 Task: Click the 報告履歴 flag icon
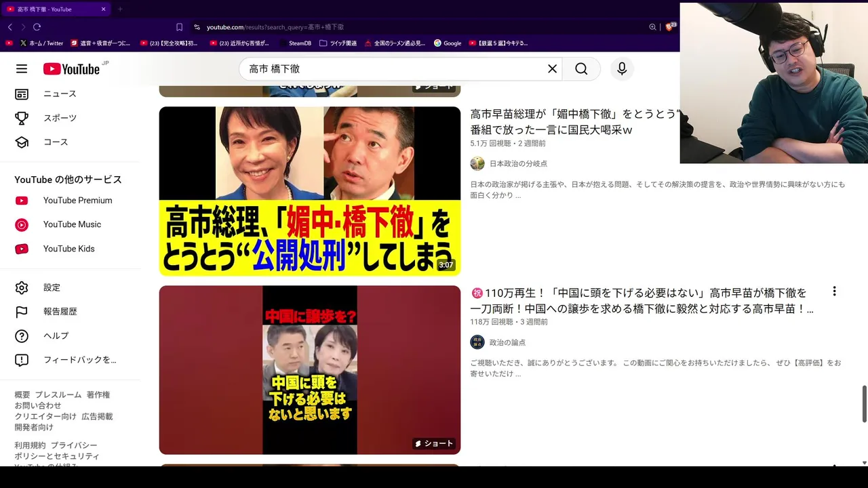click(22, 312)
